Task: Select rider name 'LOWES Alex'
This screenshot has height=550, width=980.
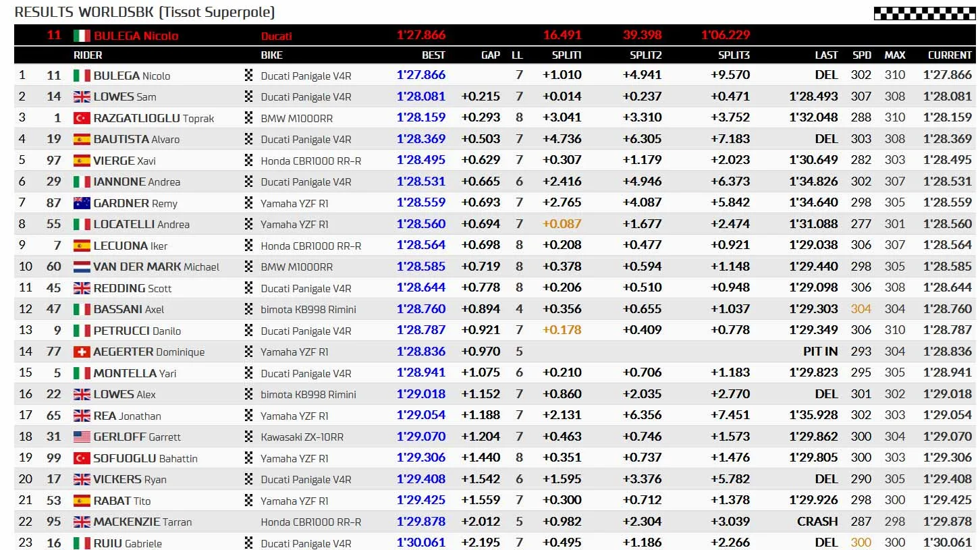Action: click(x=125, y=394)
